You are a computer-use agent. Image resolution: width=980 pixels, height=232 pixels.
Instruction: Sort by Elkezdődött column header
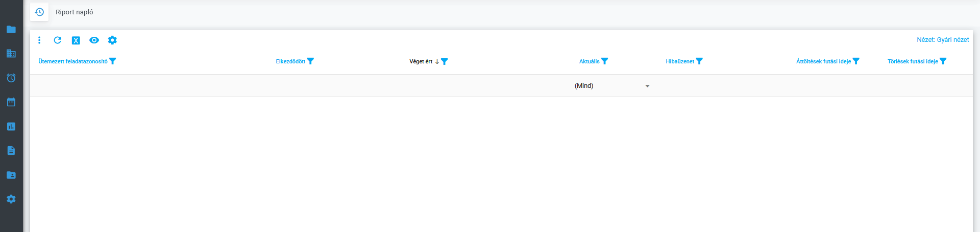(x=290, y=61)
